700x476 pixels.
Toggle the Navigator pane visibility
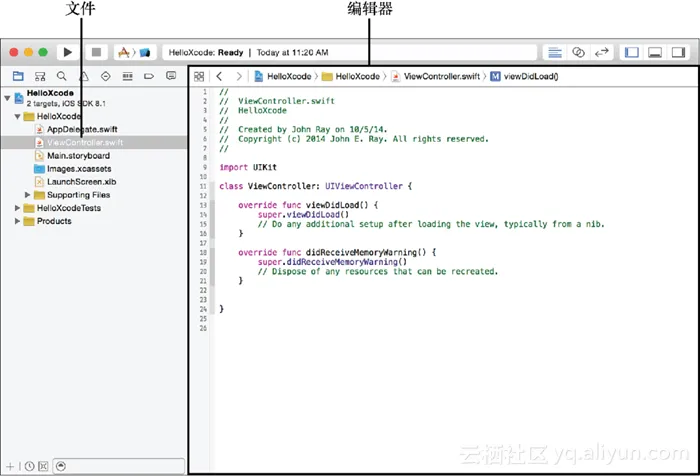[632, 52]
